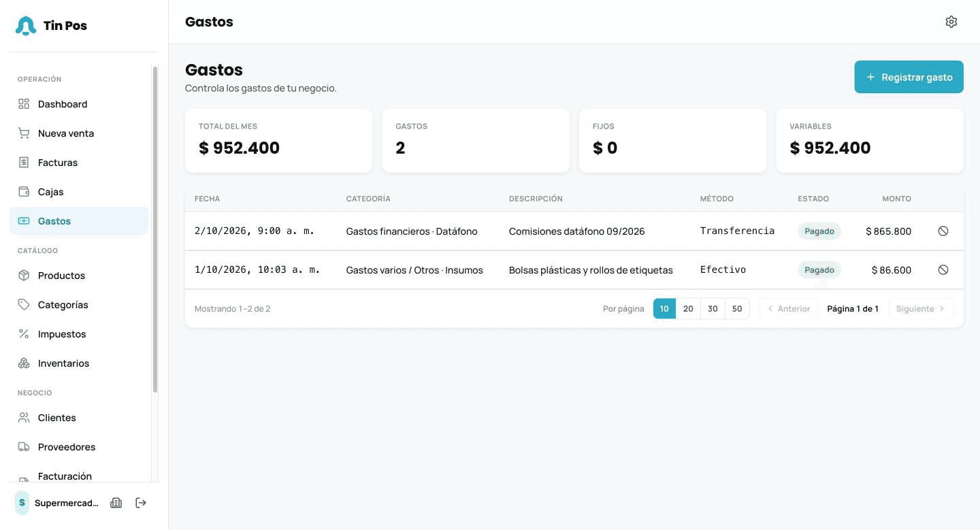
Task: Open the Dashboard menu item
Action: 79,104
